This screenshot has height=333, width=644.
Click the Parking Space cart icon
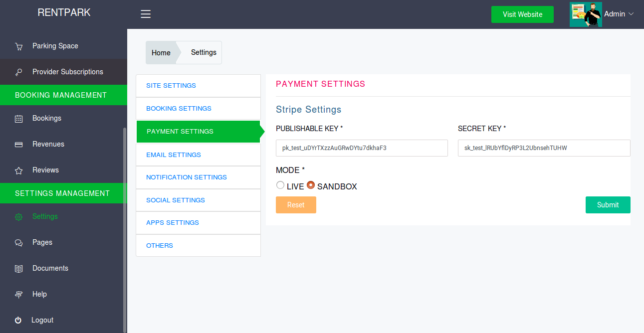(19, 46)
